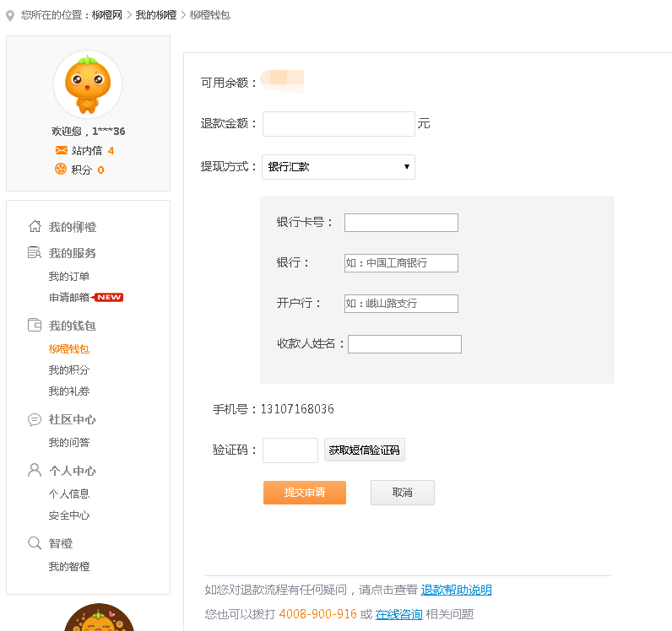Click the 积分 points coin icon
Screen dimensions: 672x631
pyautogui.click(x=61, y=170)
